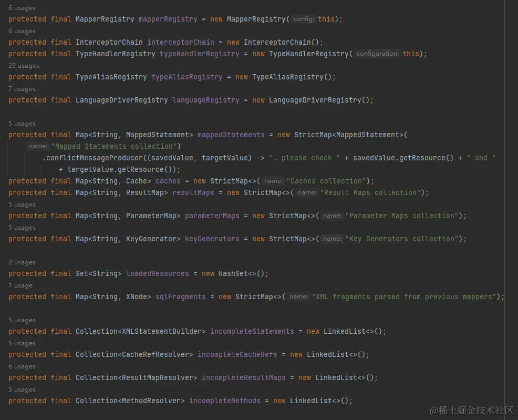Click "5 usages" hint above incompleteStatements
This screenshot has width=518, height=420.
pyautogui.click(x=22, y=320)
